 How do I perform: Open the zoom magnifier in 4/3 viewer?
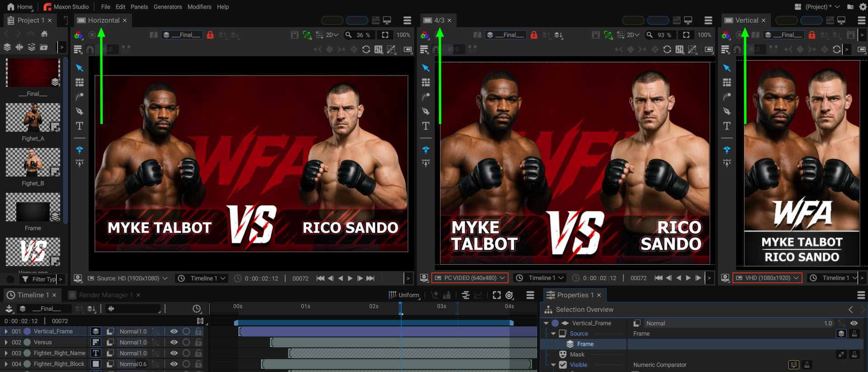pyautogui.click(x=650, y=35)
